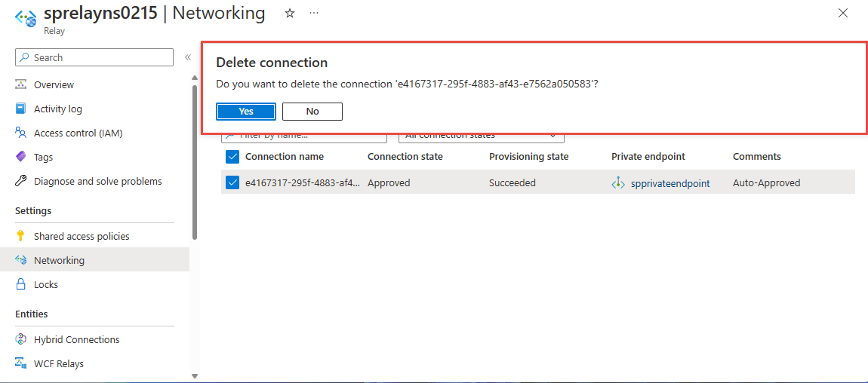Click the Approved connection state cell

pyautogui.click(x=389, y=183)
